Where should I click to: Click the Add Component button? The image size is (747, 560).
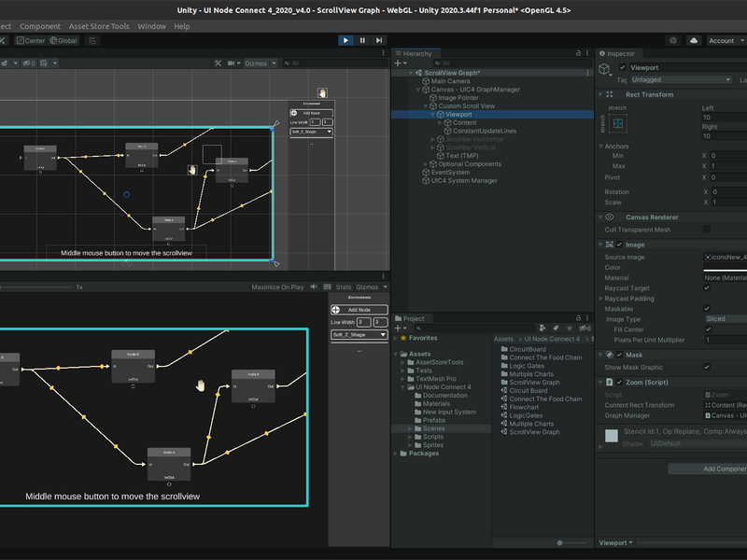tap(708, 469)
